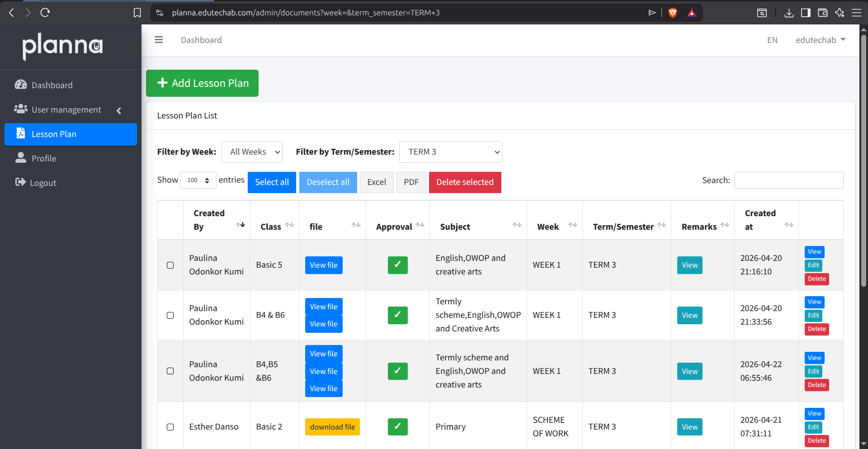Tick the checkbox for the B4 & B6 row
This screenshot has width=868, height=449.
click(170, 315)
